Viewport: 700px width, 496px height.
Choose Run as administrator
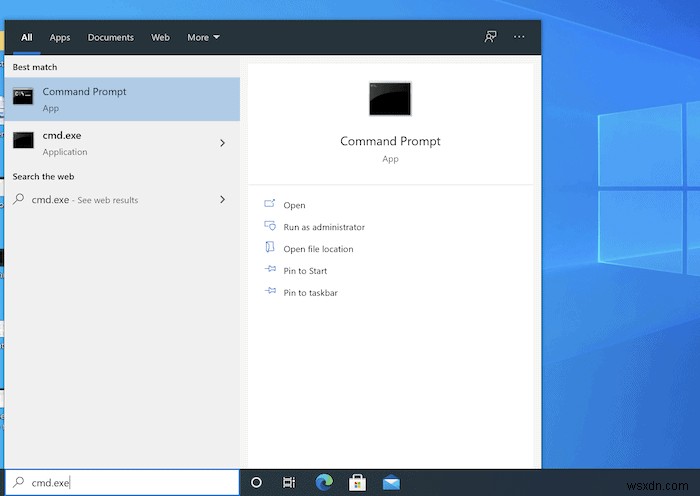[324, 227]
